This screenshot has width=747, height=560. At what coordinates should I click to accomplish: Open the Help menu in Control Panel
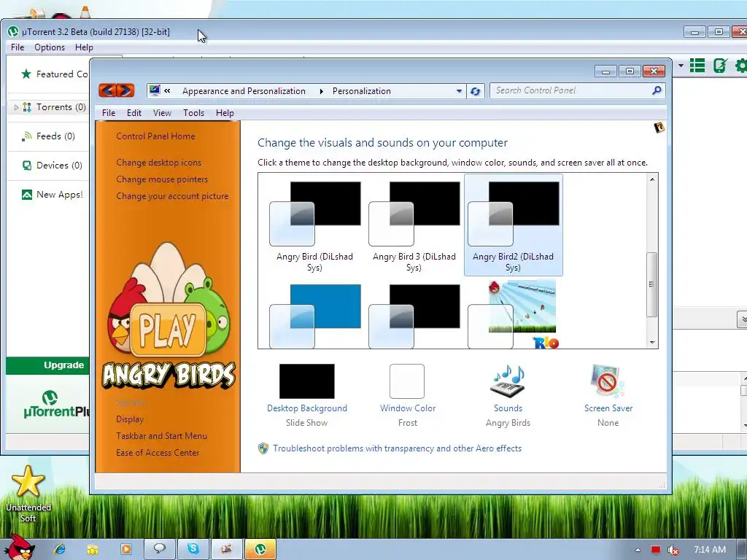225,113
